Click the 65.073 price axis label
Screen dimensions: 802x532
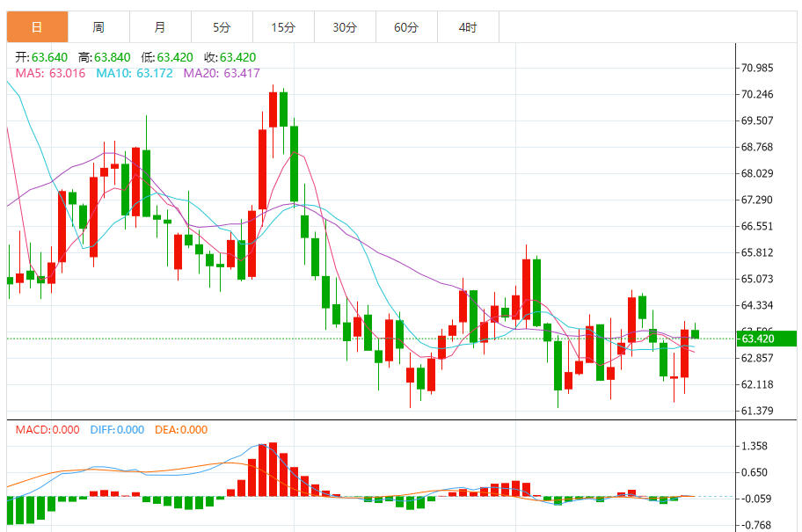(x=757, y=279)
